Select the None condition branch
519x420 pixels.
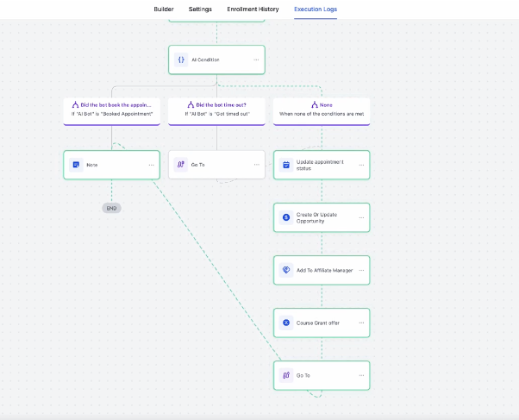coord(322,111)
